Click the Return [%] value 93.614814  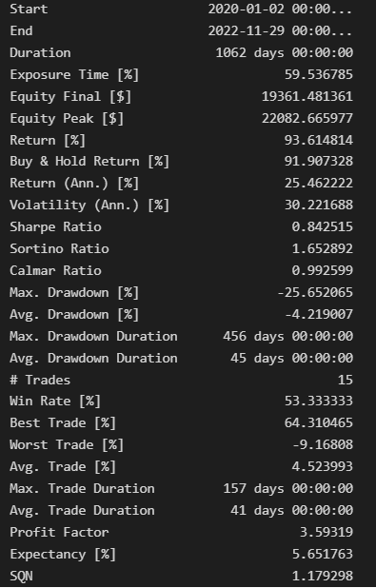318,140
